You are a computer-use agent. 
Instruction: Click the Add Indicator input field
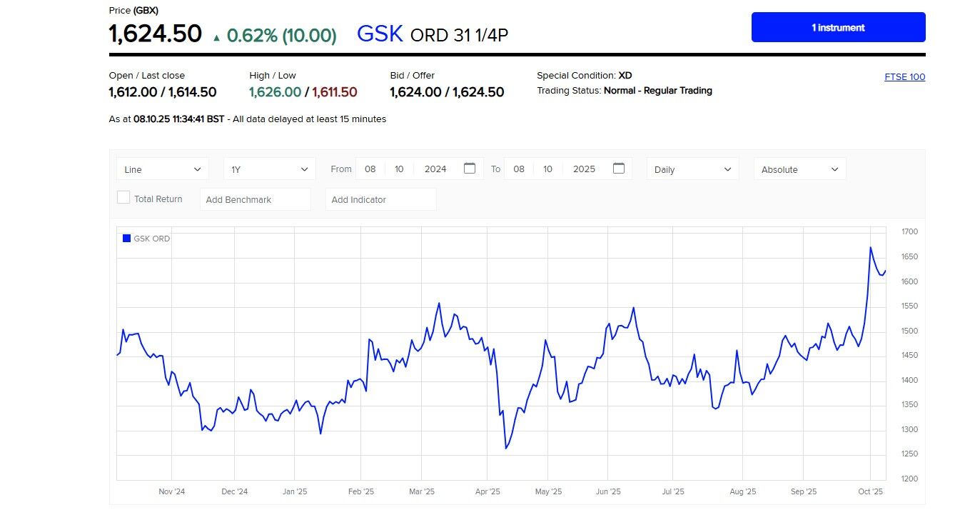click(x=380, y=199)
